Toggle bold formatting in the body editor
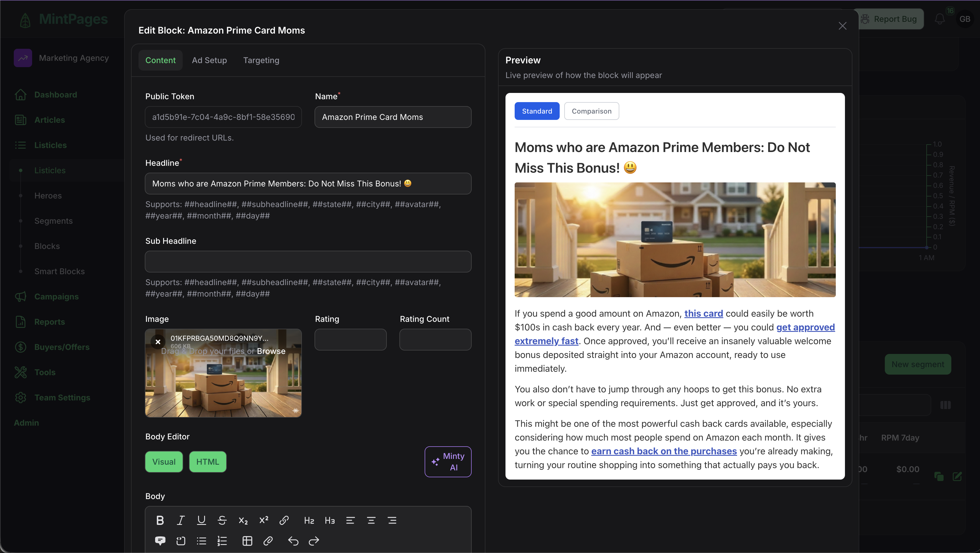The width and height of the screenshot is (980, 553). (160, 520)
